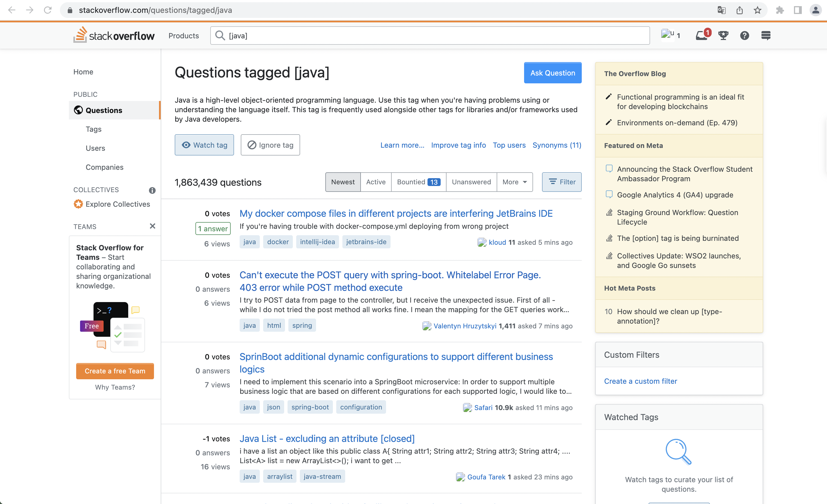Toggle Ignore tag for java
The width and height of the screenshot is (827, 504).
270,145
